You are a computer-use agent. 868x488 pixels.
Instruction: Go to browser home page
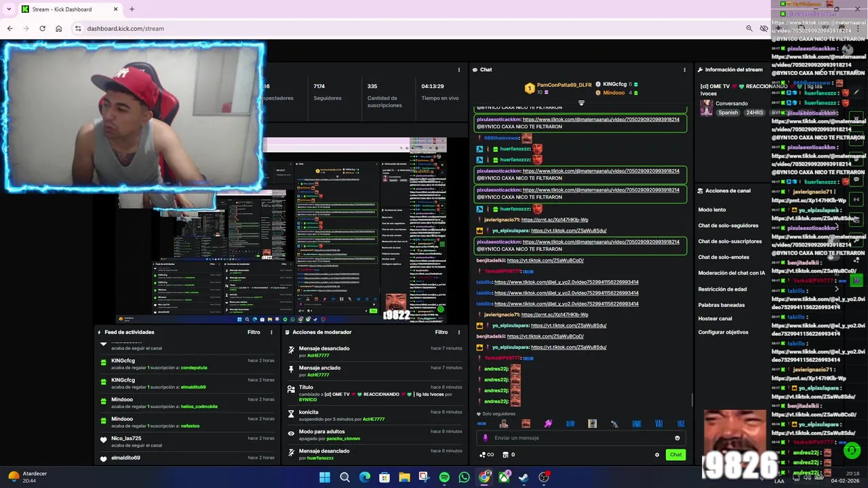[58, 28]
